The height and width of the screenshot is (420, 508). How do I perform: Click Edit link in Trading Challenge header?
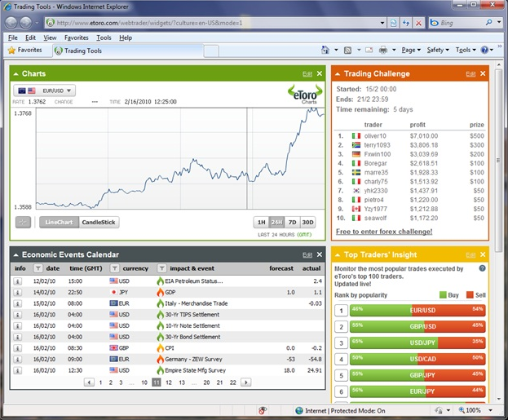click(470, 74)
